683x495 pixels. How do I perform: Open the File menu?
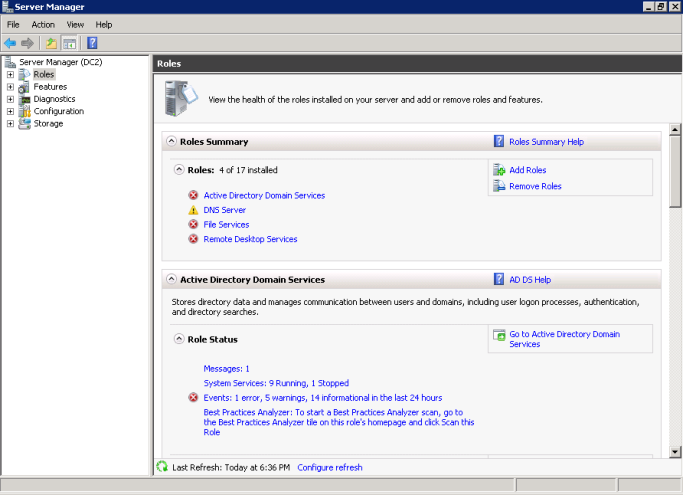pyautogui.click(x=13, y=24)
